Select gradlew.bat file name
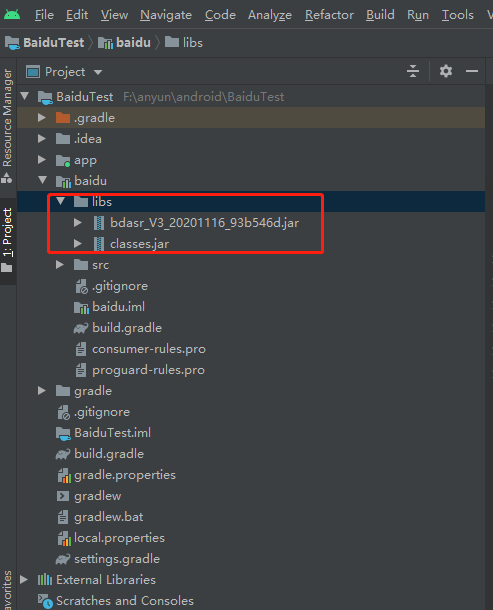 (109, 517)
